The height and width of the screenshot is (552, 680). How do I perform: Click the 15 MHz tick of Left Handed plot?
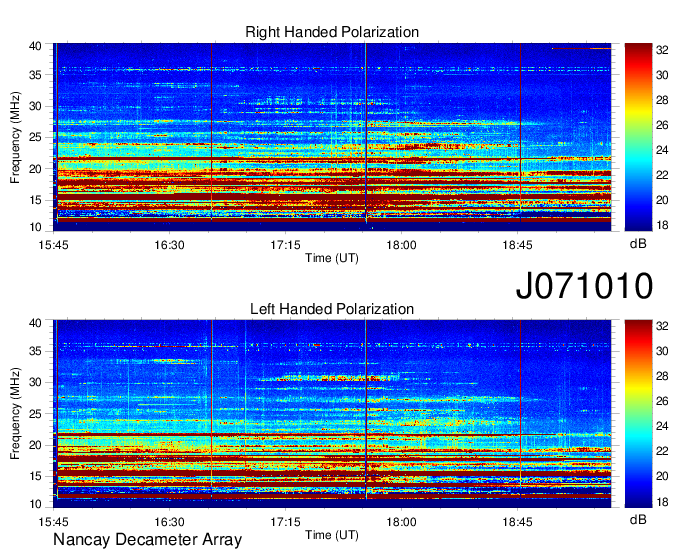35,477
